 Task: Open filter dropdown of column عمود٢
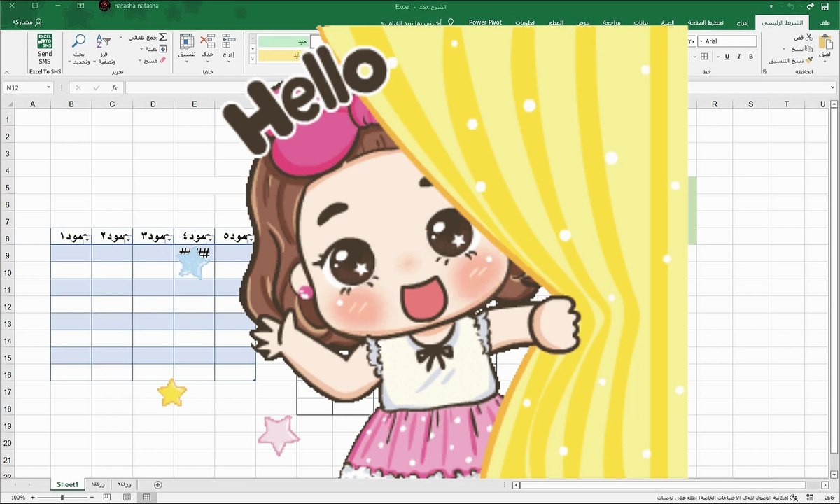coord(128,239)
